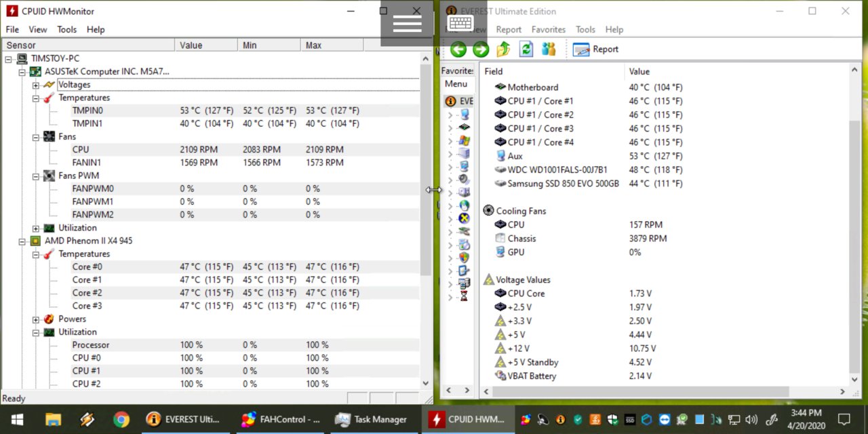Image resolution: width=868 pixels, height=434 pixels.
Task: Click the VBAT Battery row icon
Action: 500,376
